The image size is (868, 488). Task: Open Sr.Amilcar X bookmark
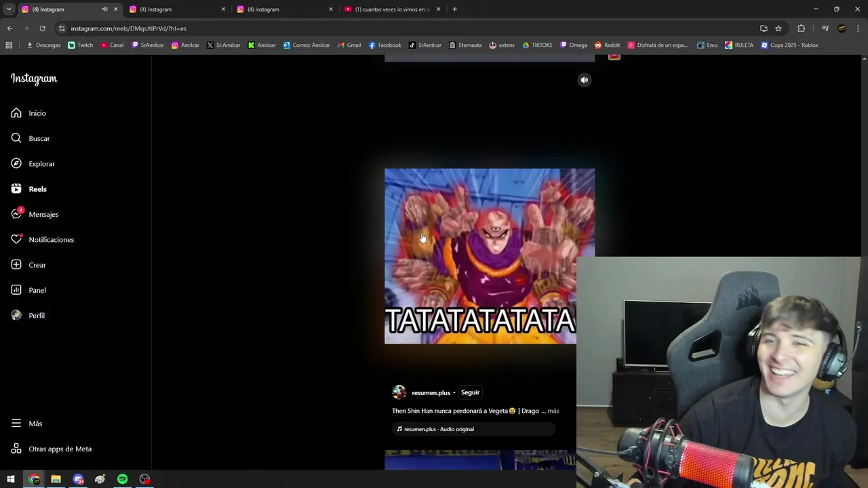pyautogui.click(x=224, y=45)
